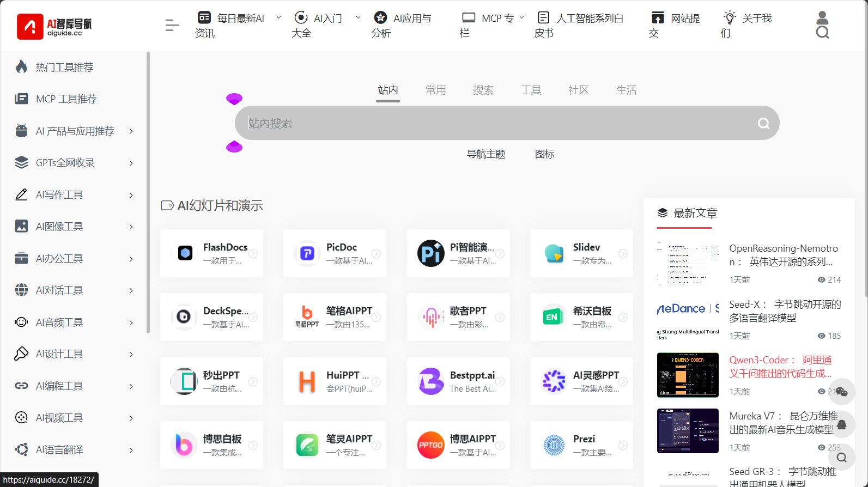Toggle the sidebar hamburger menu icon

click(x=172, y=25)
